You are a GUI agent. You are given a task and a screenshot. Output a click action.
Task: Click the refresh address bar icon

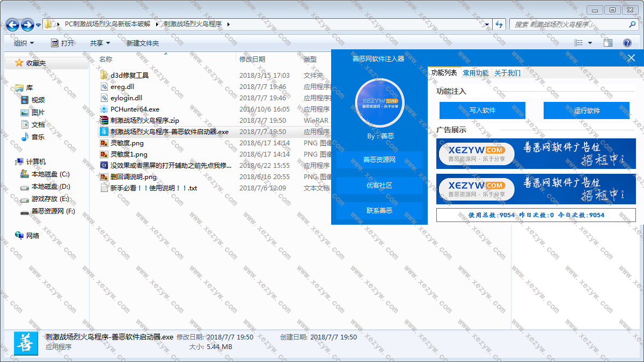click(x=499, y=24)
